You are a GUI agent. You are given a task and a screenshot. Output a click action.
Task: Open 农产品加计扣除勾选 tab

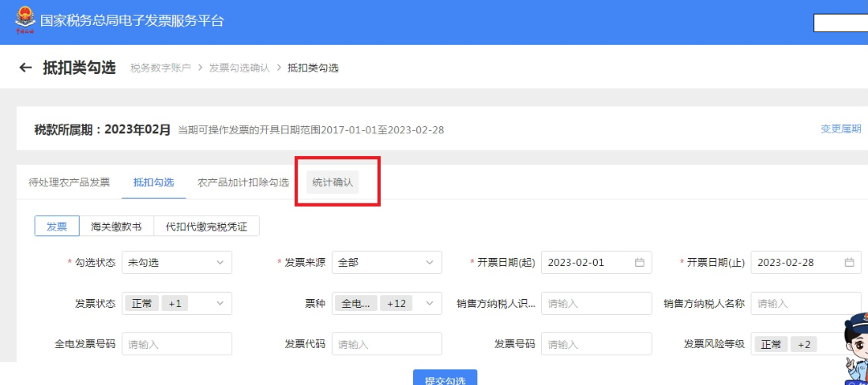(x=243, y=182)
